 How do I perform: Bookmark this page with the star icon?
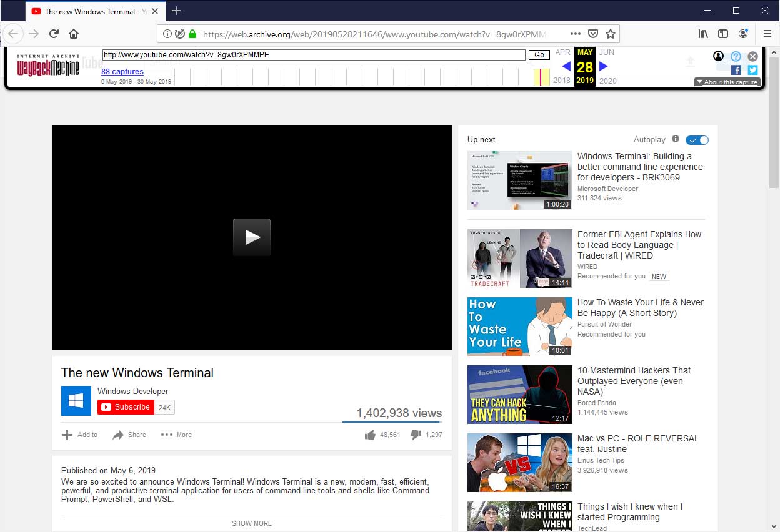coord(611,34)
